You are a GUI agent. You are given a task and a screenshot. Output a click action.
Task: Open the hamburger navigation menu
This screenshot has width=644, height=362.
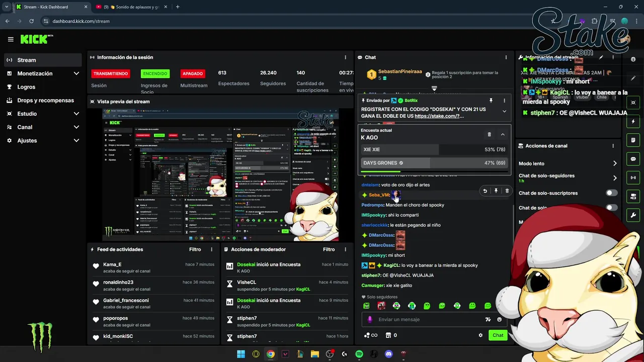[x=11, y=39]
